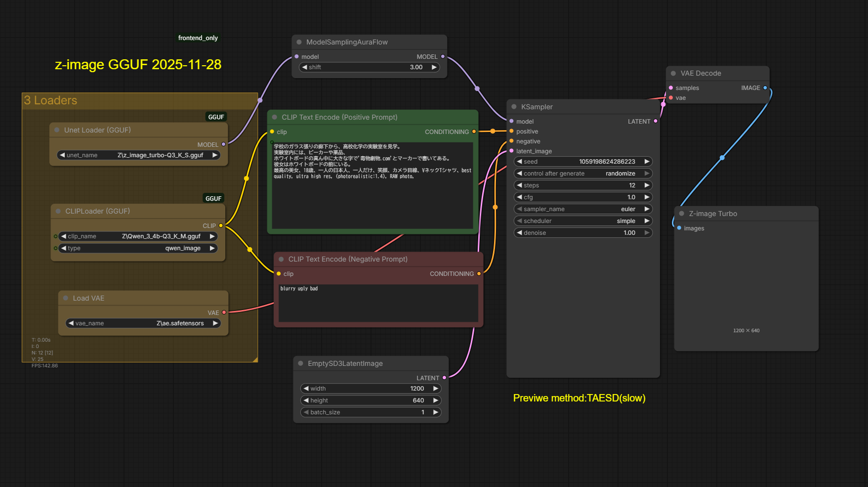This screenshot has height=487, width=868.
Task: Click the shift value slider field
Action: [370, 67]
